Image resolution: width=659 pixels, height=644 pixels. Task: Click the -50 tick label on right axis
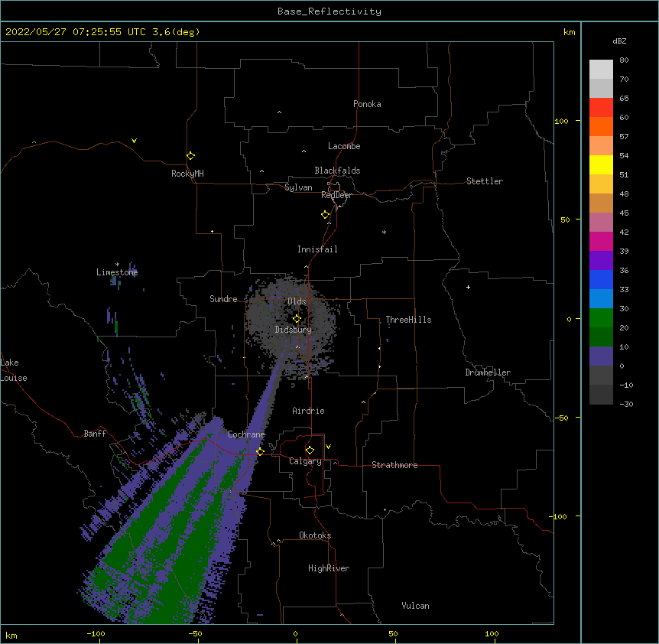[x=561, y=418]
